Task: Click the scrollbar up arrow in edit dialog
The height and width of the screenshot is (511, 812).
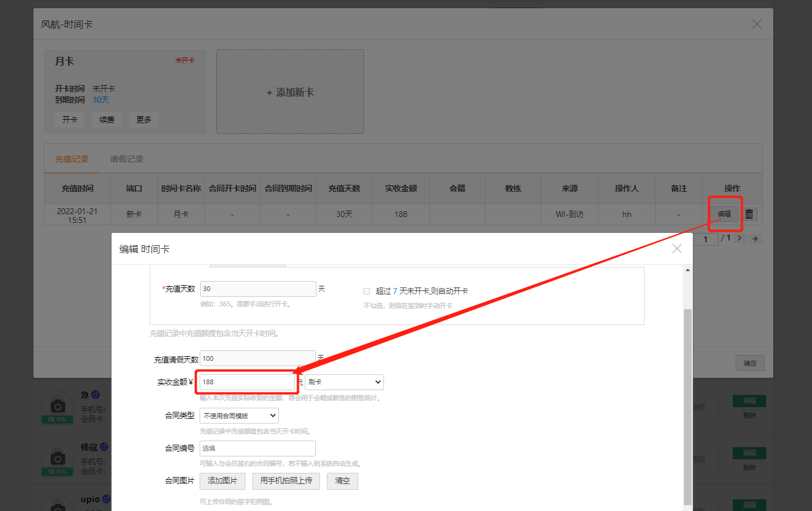Action: click(688, 270)
